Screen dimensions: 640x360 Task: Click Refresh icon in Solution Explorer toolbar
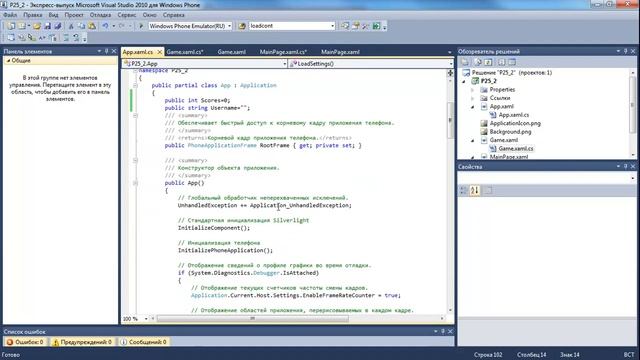(489, 62)
